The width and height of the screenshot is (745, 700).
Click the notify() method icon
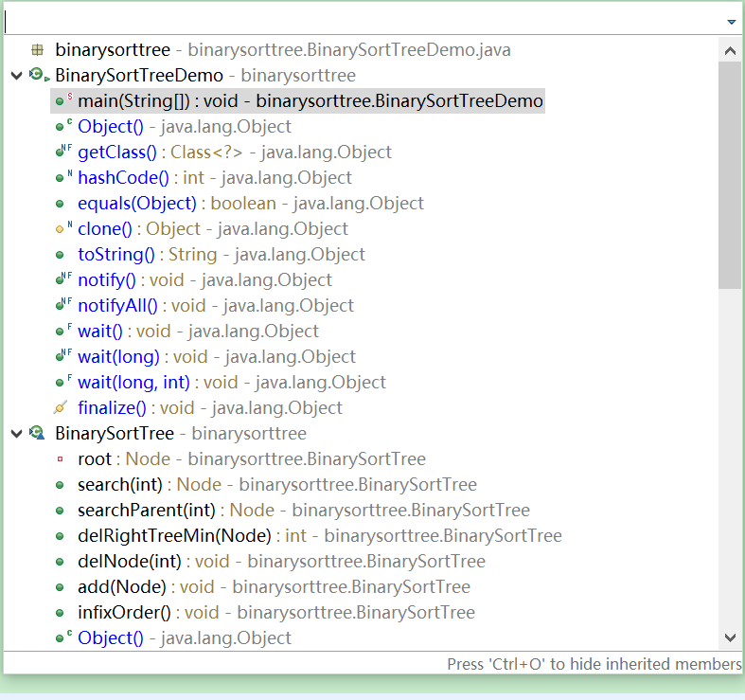pos(63,279)
